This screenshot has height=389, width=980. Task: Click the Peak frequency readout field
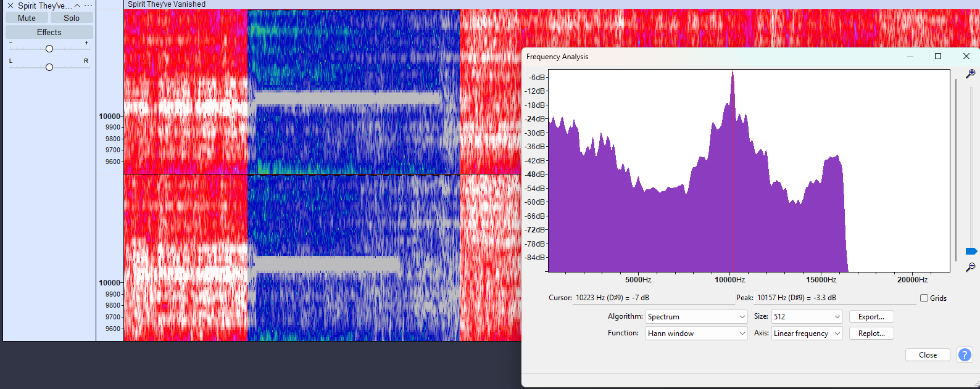pyautogui.click(x=835, y=298)
